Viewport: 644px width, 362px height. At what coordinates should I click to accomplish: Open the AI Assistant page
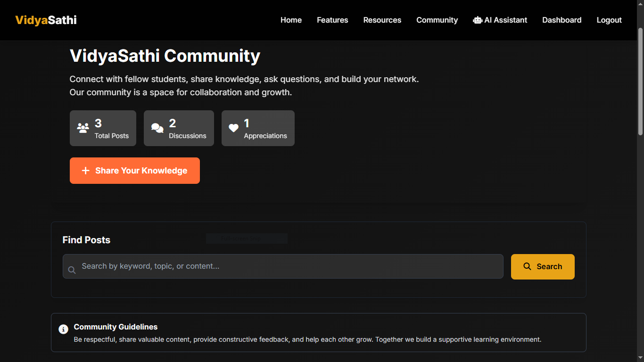coord(500,20)
